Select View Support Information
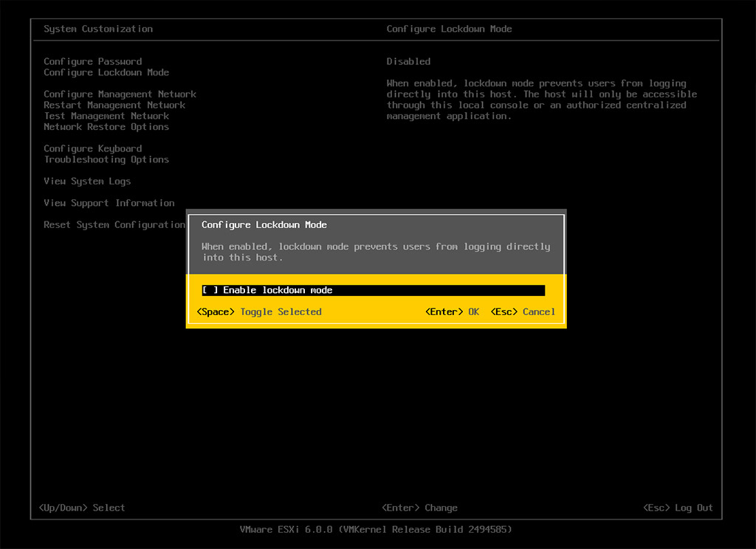The image size is (756, 549). click(109, 203)
